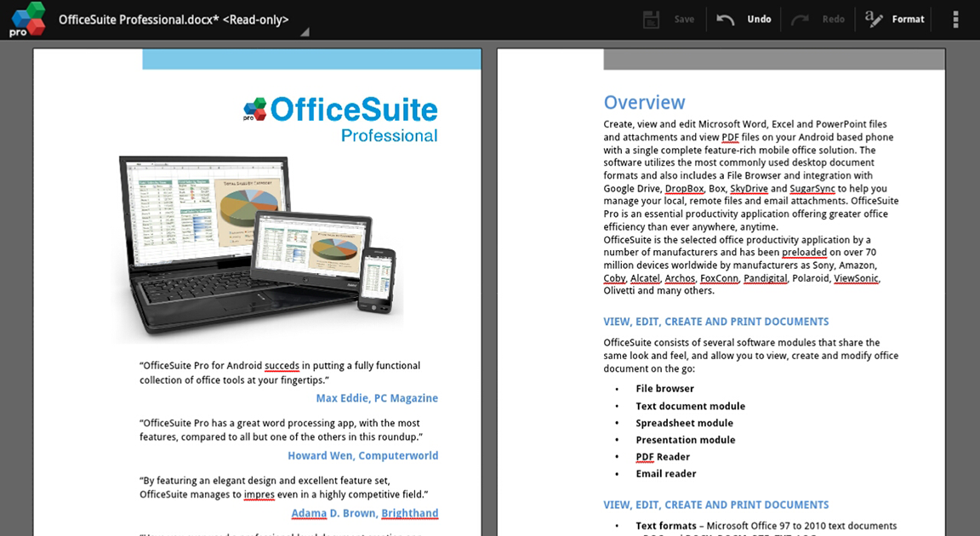Click the Redo arrow icon
The image size is (980, 536).
pos(800,20)
